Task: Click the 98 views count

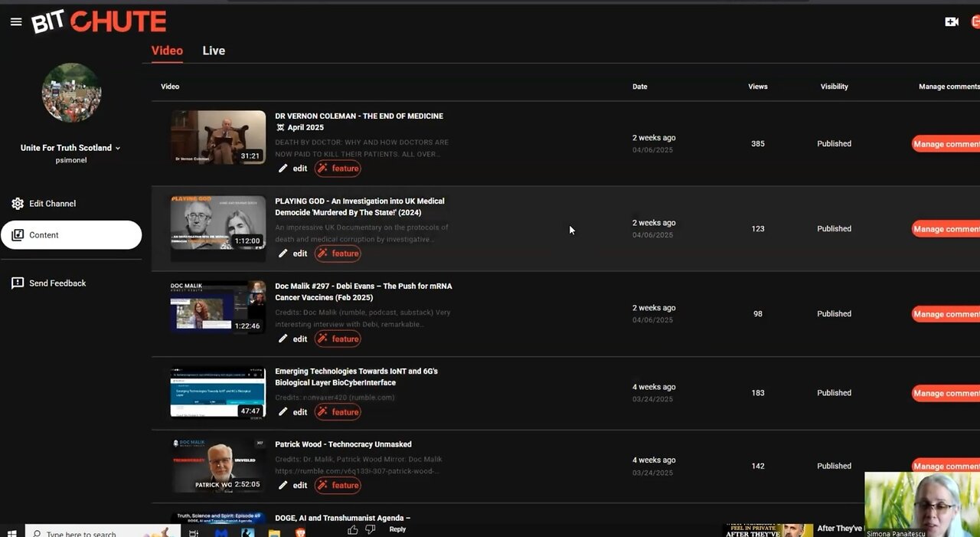Action: [758, 314]
